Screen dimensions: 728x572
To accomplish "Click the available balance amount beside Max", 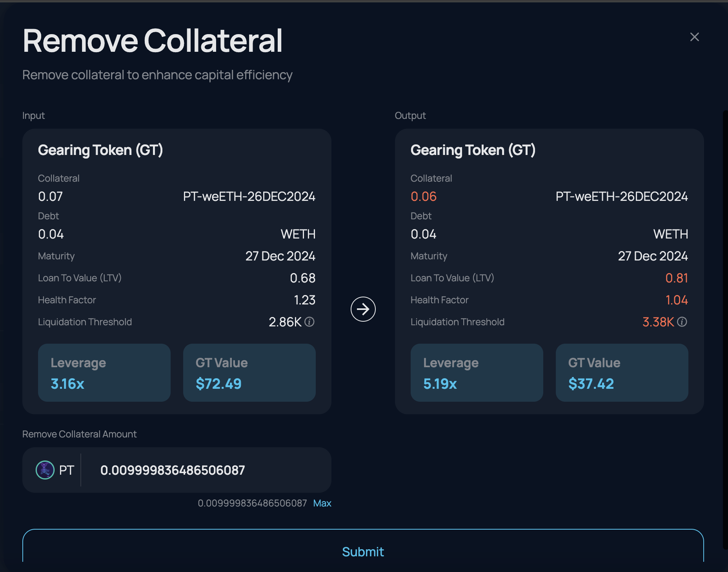I will pyautogui.click(x=252, y=503).
